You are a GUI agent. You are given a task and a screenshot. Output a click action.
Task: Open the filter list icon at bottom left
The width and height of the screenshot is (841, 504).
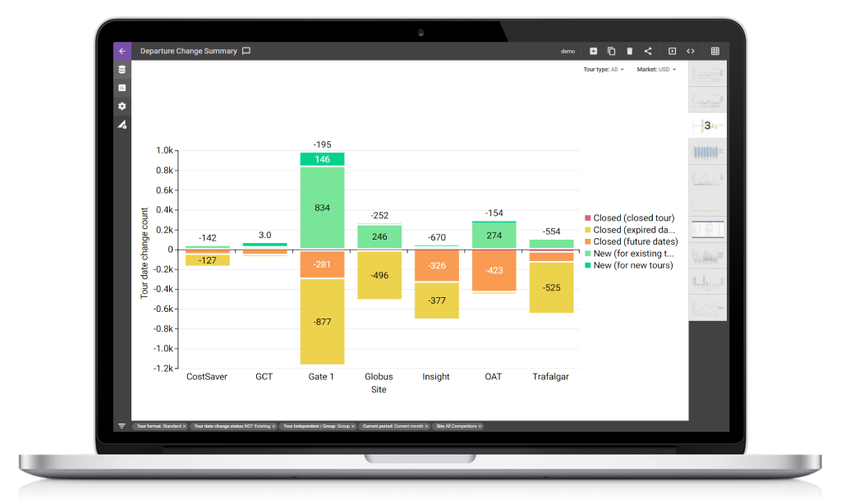tap(122, 426)
